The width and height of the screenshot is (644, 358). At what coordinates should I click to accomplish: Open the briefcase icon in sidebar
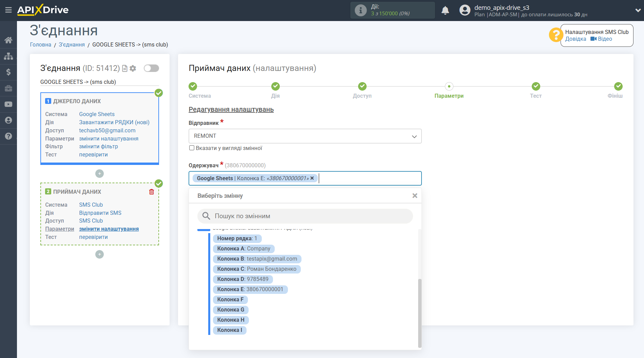pyautogui.click(x=8, y=88)
